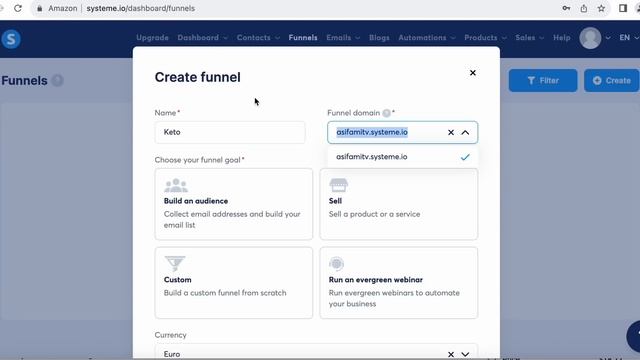The image size is (640, 360).
Task: Open the Upgrade menu item
Action: point(152,38)
